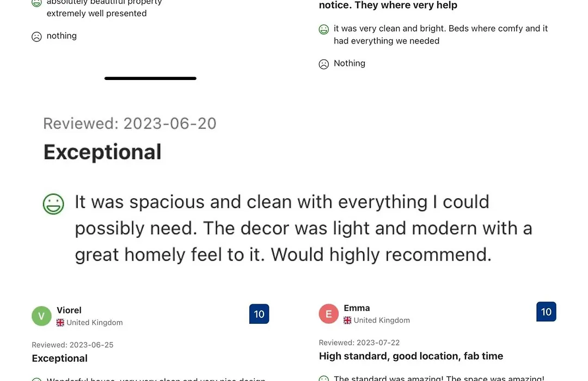Click the UK flag under Emma
This screenshot has height=381, width=588.
point(347,320)
